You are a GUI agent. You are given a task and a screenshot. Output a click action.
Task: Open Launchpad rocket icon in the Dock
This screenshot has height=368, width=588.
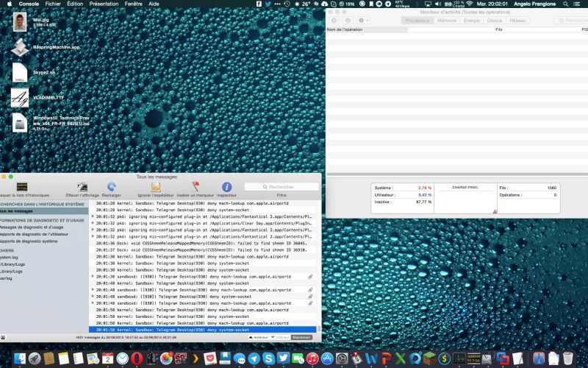click(35, 358)
